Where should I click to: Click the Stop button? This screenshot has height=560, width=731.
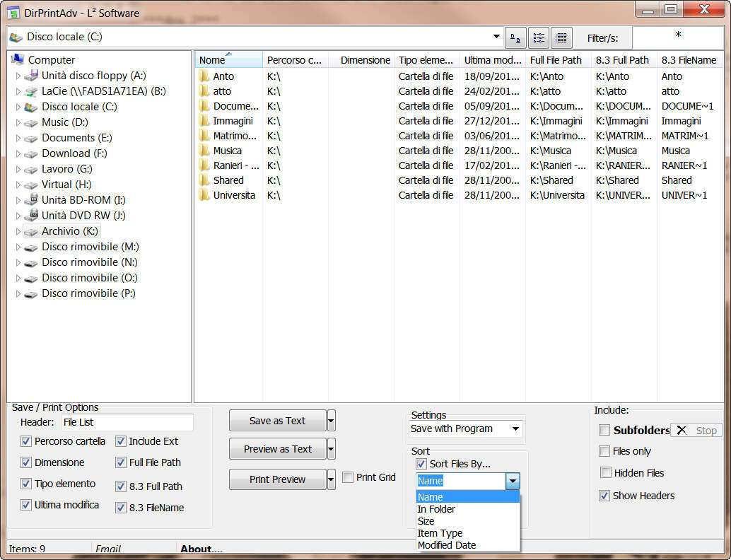coord(696,431)
